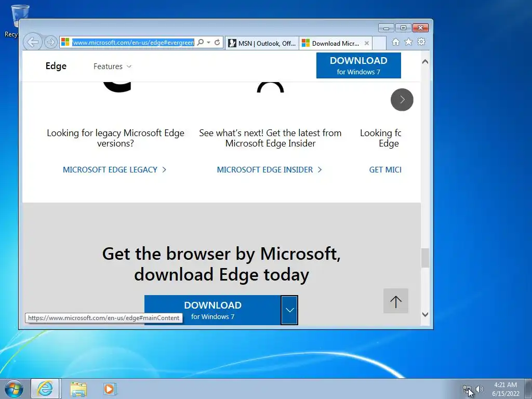Click the Internet Explorer taskbar icon

point(45,389)
